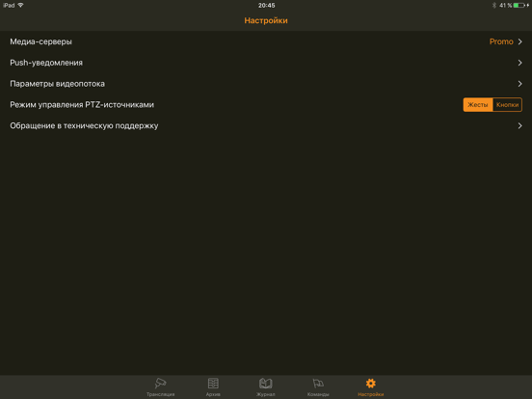Viewport: 532px width, 399px height.
Task: Open the Журнал book icon
Action: point(266,384)
